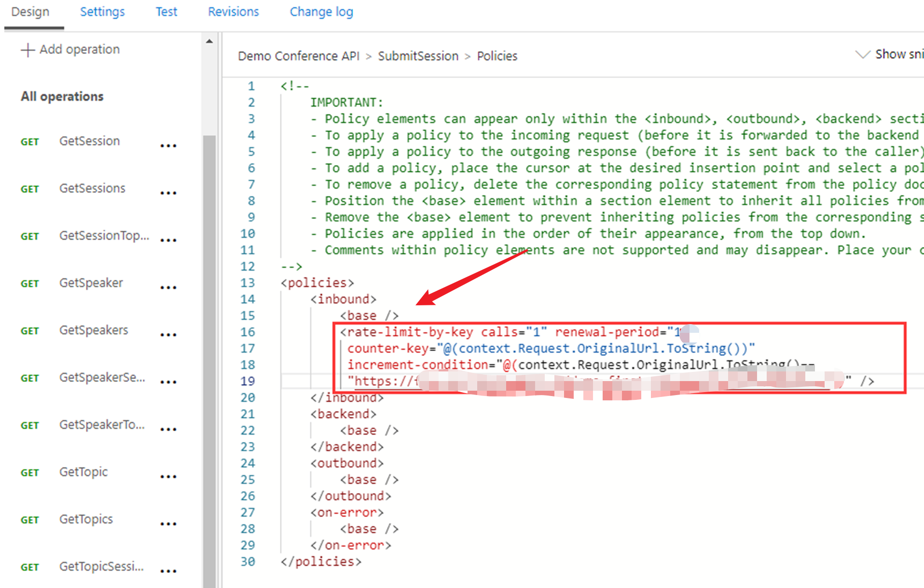This screenshot has width=924, height=588.
Task: Open the ellipsis menu for GetSpeaker
Action: 168,287
